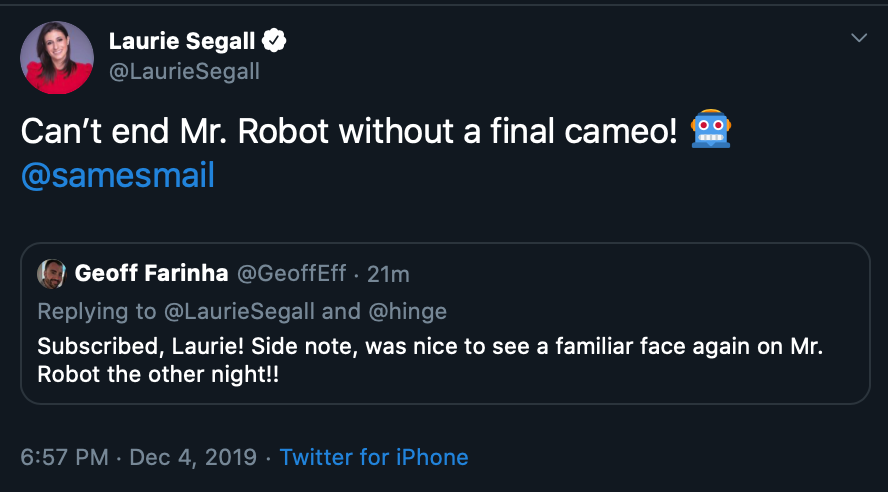Screen dimensions: 888x492
Task: Click Geoff Farinha's small avatar
Action: [x=52, y=274]
